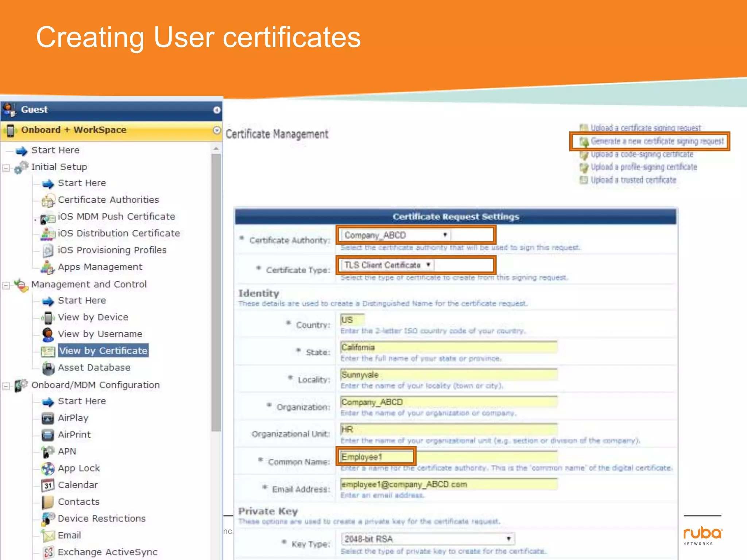Click the Country input field
The width and height of the screenshot is (747, 560).
pos(352,319)
